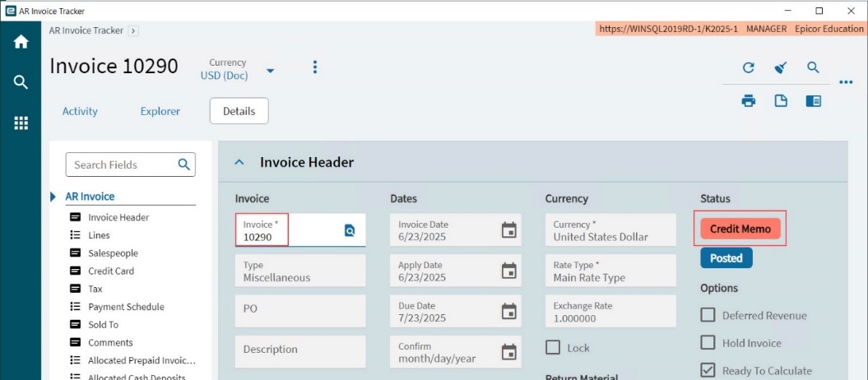Click the Invoice field lookup icon
Screen dimensions: 868x380
click(350, 230)
